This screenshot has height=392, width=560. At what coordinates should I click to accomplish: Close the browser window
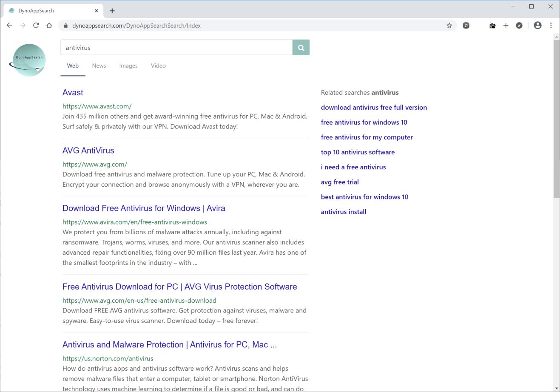[550, 6]
